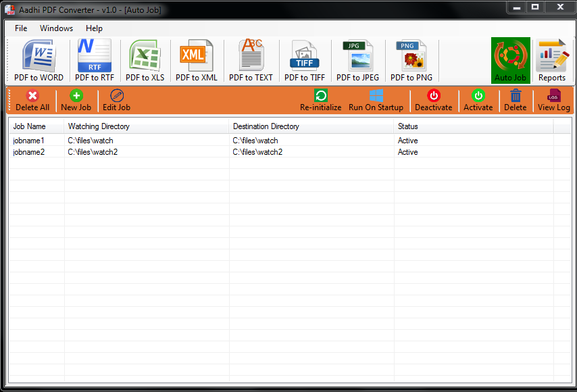Enable Run On Startup
Viewport: 577px width, 392px height.
[376, 100]
